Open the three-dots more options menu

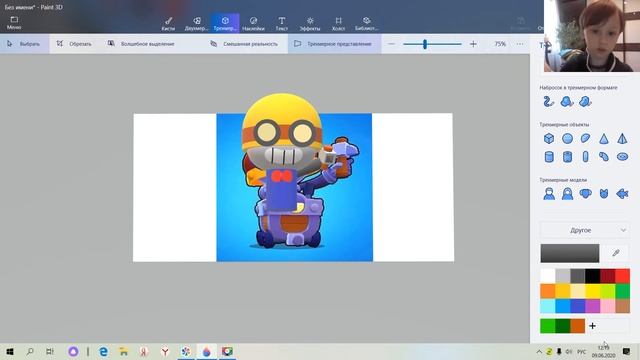(520, 44)
